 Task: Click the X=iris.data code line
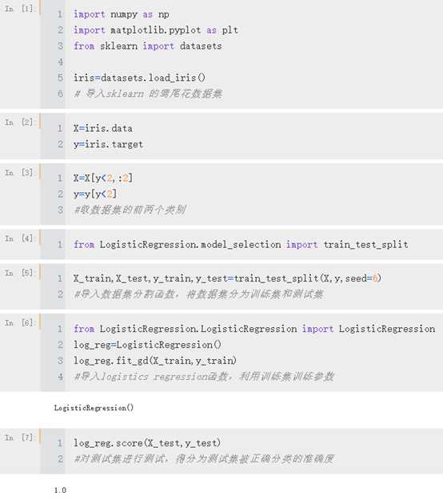coord(103,129)
